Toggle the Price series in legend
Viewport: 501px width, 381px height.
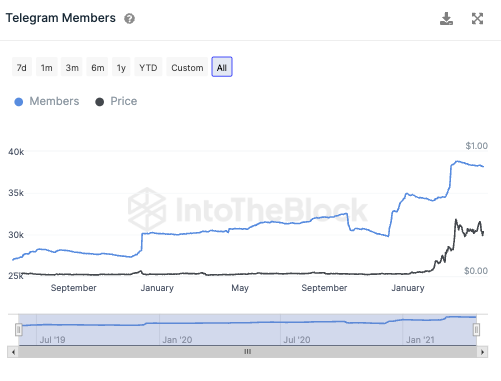(x=116, y=101)
